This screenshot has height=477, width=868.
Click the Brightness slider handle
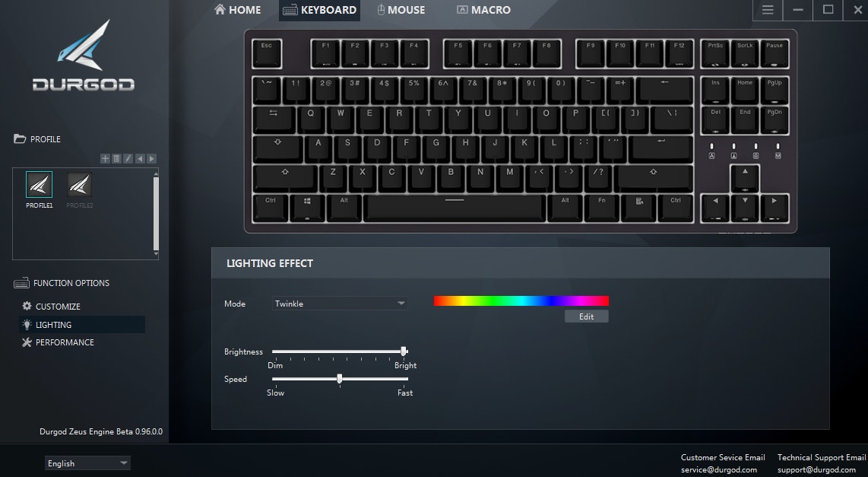coord(404,351)
